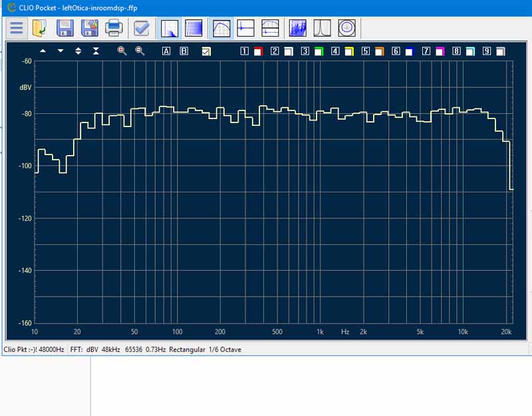This screenshot has width=532, height=416.
Task: Select overlay slot number 3
Action: (x=305, y=51)
